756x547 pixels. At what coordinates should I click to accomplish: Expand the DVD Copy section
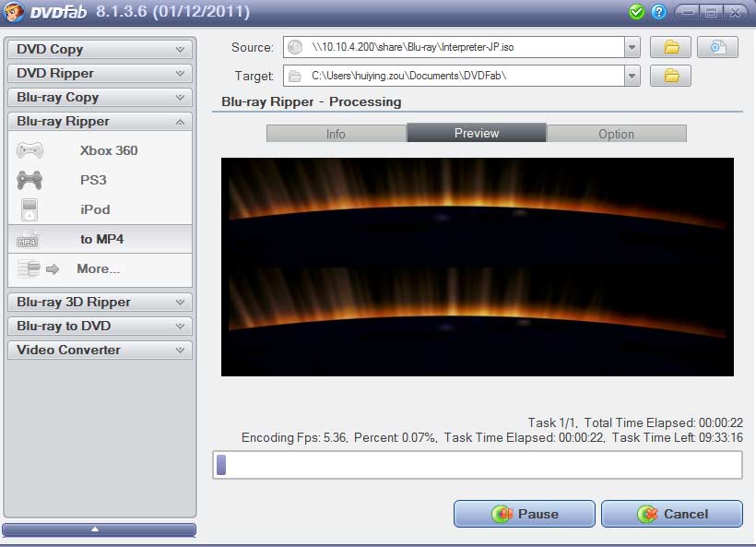pyautogui.click(x=100, y=49)
